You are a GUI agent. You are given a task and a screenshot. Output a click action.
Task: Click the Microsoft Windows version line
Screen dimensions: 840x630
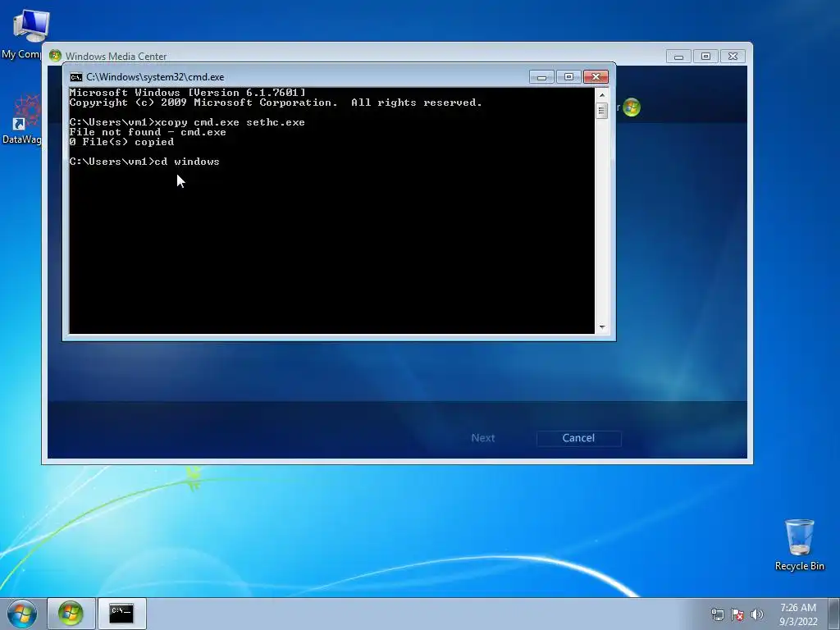click(188, 93)
